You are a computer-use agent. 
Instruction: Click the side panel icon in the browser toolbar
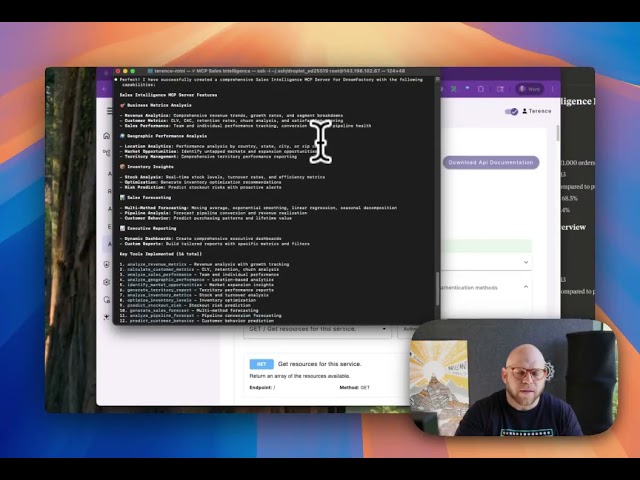point(500,89)
